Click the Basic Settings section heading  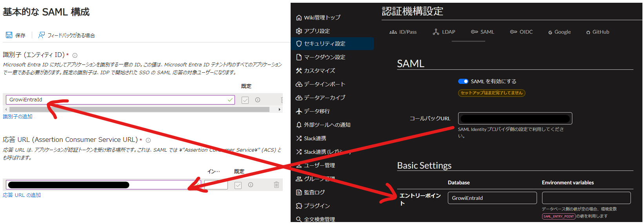[424, 165]
